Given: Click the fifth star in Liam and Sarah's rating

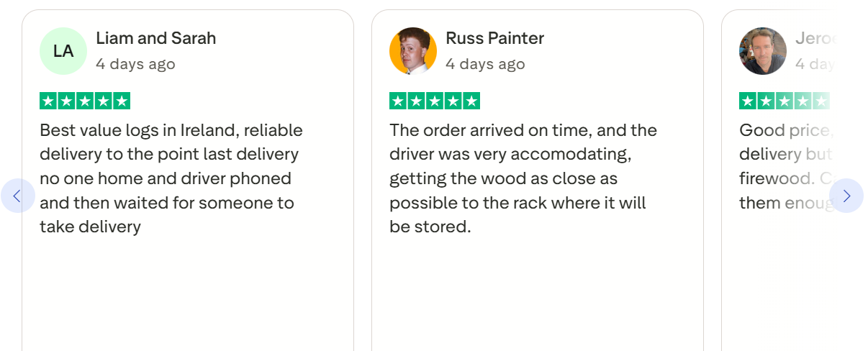Looking at the screenshot, I should tap(122, 101).
